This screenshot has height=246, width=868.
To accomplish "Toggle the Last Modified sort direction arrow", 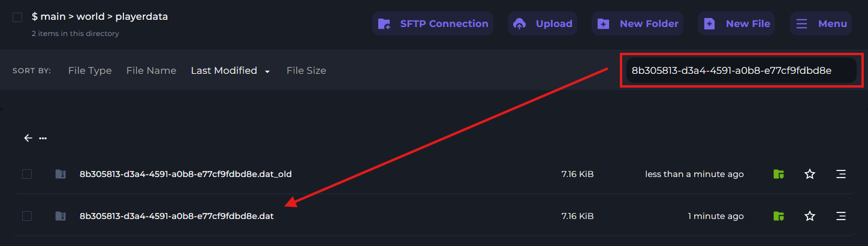I will (x=267, y=71).
